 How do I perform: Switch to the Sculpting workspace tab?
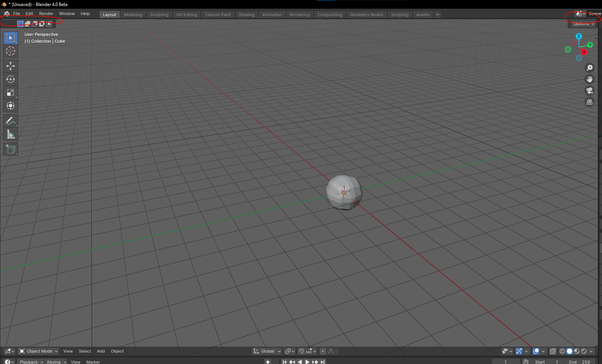pos(159,15)
